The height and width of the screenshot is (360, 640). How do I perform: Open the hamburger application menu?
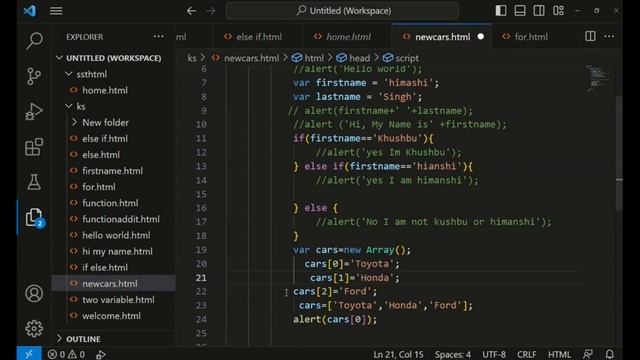56,11
